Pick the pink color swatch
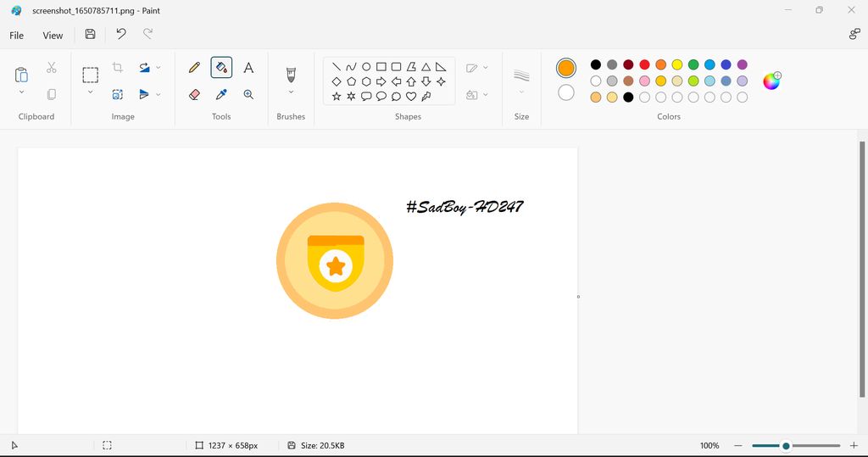 [644, 81]
